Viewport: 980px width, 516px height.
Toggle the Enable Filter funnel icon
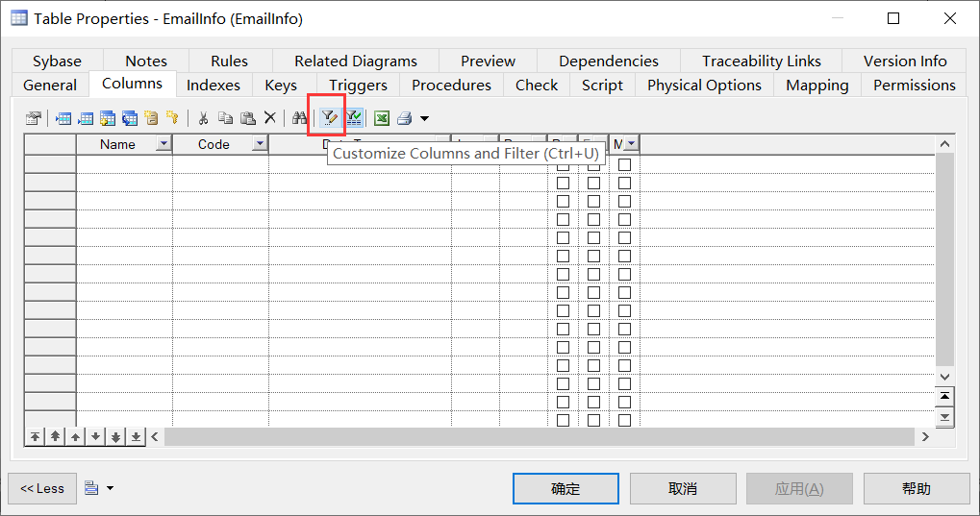tap(354, 117)
